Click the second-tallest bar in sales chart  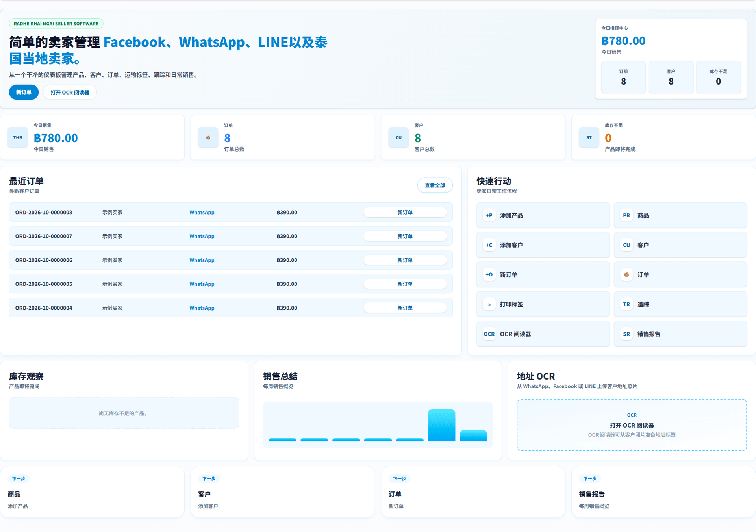coord(473,436)
